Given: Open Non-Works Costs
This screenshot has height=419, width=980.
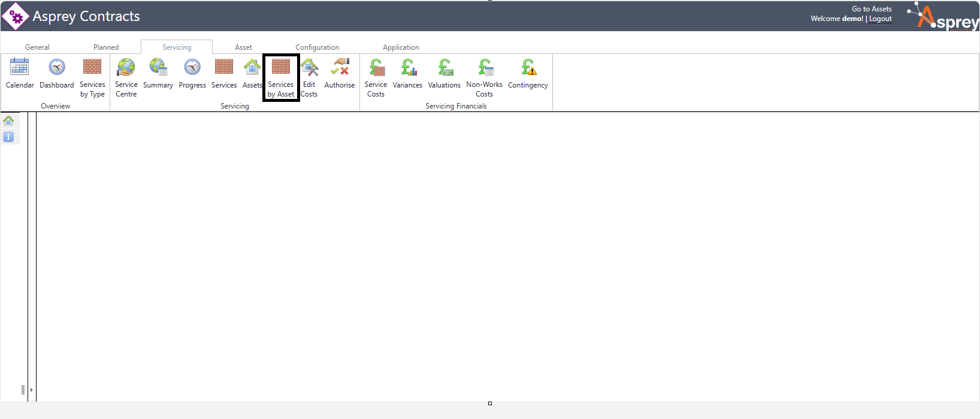Looking at the screenshot, I should (485, 67).
